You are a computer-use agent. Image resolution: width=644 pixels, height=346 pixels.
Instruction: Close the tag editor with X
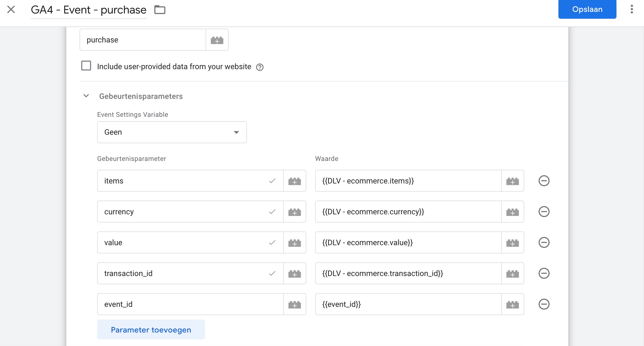(x=11, y=10)
